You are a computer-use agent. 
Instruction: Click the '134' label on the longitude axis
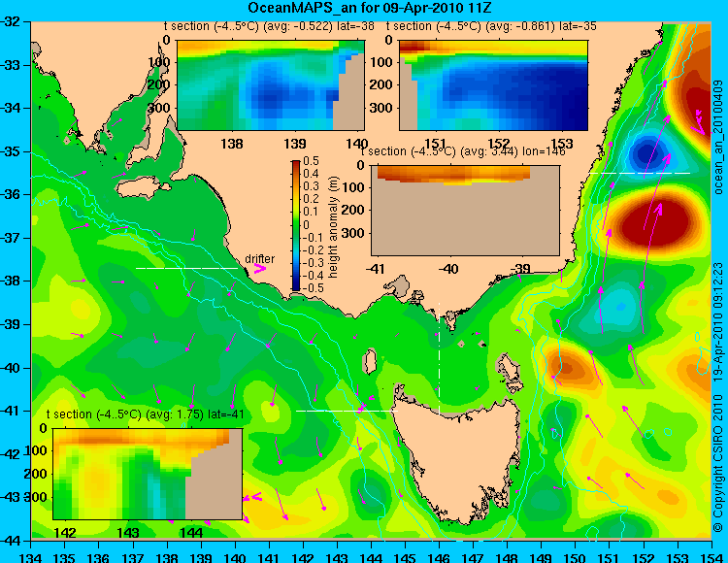(32, 557)
